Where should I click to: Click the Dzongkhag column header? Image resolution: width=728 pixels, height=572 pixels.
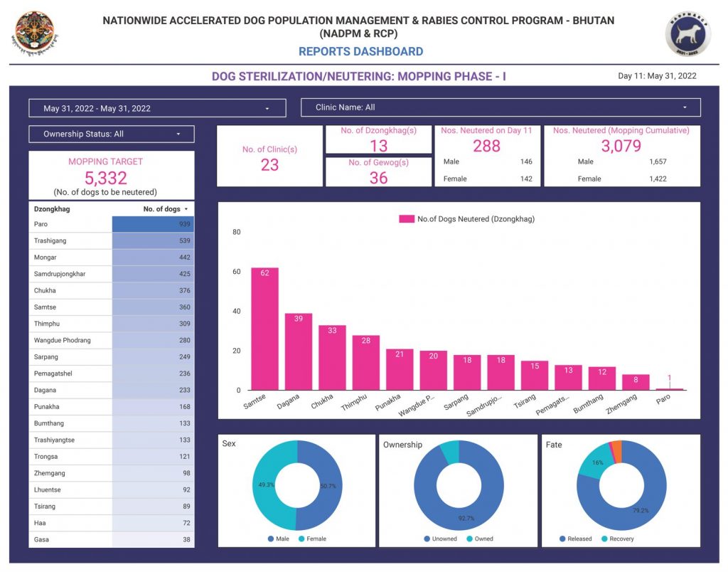pyautogui.click(x=52, y=209)
